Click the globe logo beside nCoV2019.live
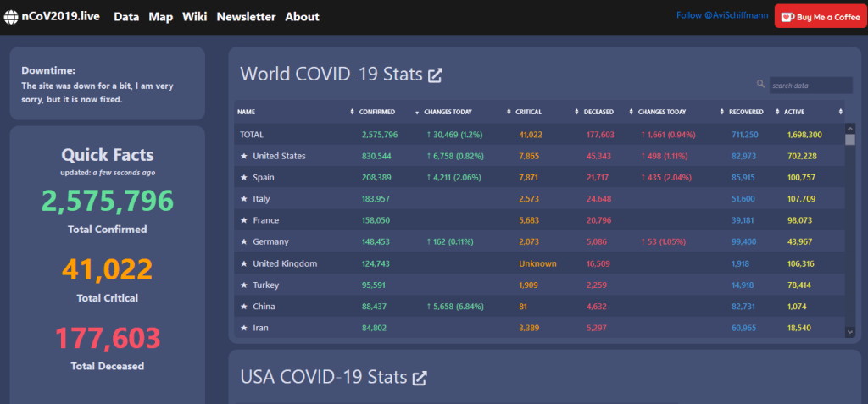Image resolution: width=868 pixels, height=404 pixels. point(10,17)
